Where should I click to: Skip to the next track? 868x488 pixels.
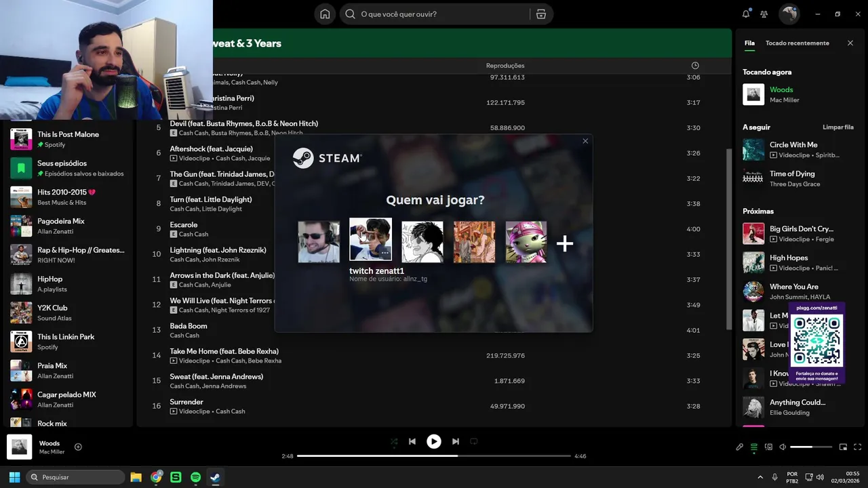pos(456,441)
